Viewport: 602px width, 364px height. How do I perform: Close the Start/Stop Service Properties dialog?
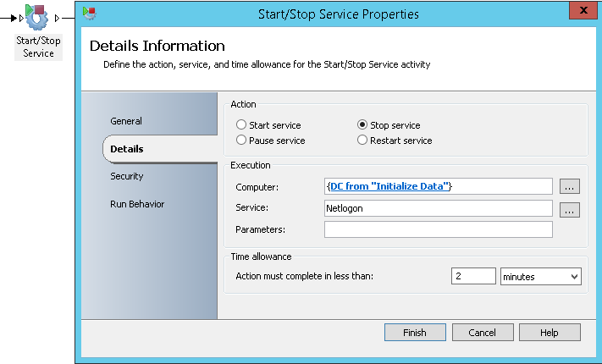(583, 10)
